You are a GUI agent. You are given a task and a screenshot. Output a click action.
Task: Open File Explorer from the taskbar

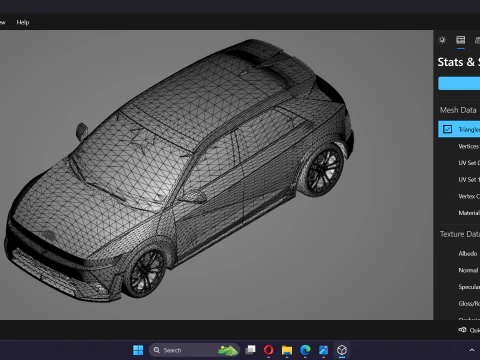click(287, 350)
